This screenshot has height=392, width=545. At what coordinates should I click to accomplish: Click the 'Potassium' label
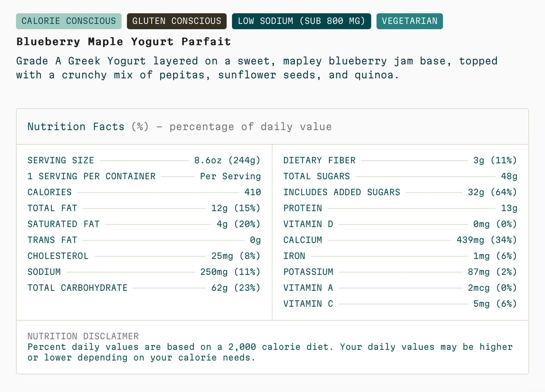308,272
